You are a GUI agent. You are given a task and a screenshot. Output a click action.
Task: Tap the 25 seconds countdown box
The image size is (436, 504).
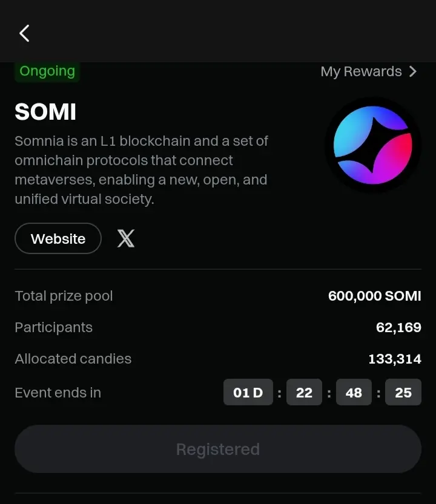403,392
